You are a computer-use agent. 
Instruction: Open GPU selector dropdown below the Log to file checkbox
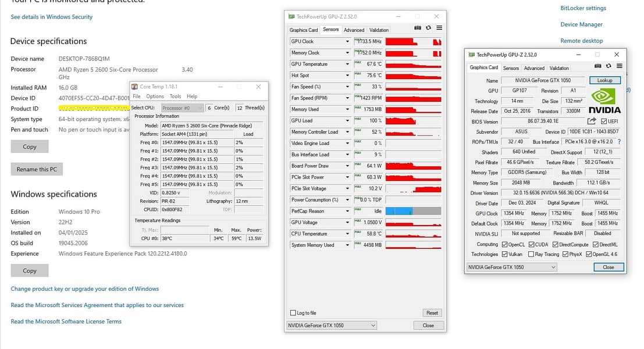(332, 326)
